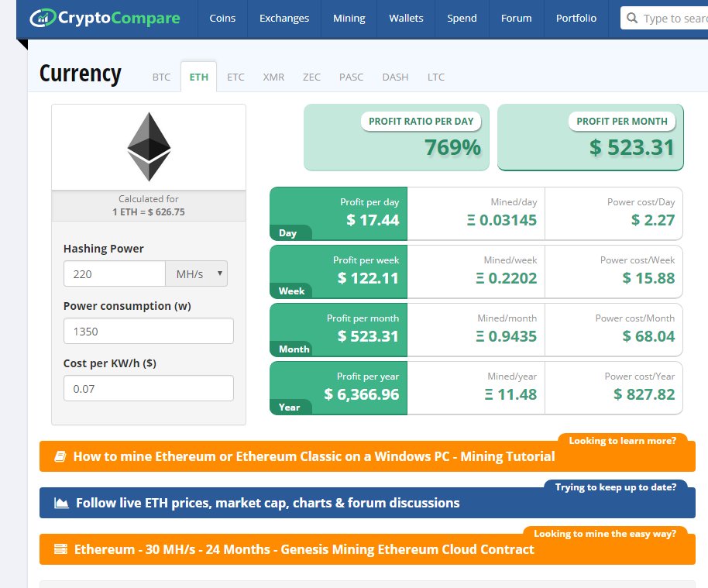Click the CryptoCompare logo
This screenshot has width=708, height=588.
tap(105, 18)
